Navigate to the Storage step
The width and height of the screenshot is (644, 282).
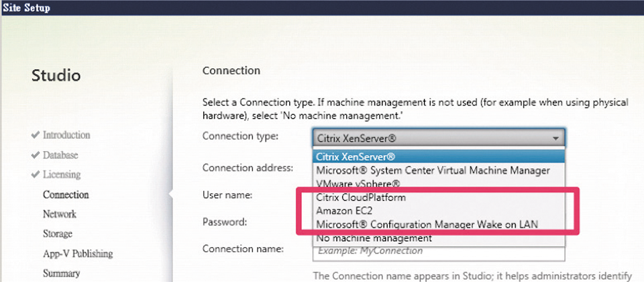[58, 234]
